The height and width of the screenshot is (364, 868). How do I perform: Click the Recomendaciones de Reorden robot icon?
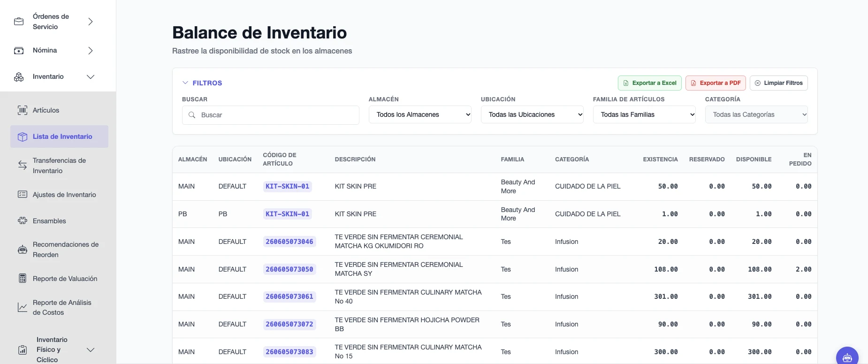(23, 250)
